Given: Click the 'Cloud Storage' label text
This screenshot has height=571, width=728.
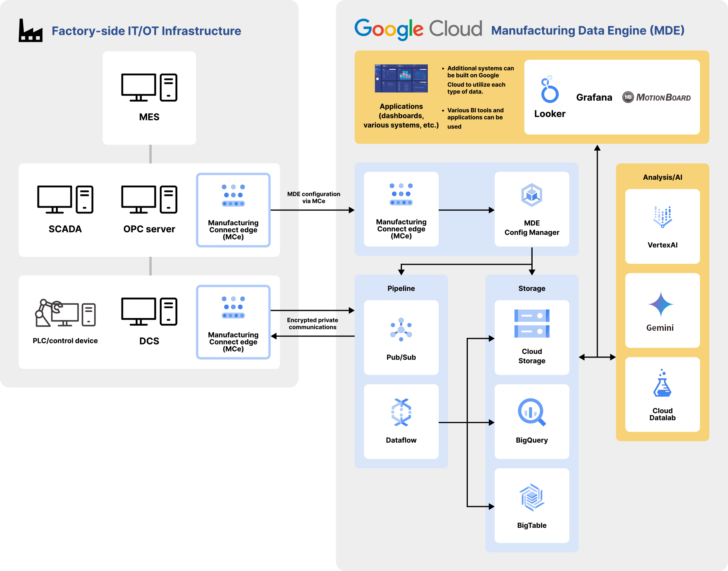Looking at the screenshot, I should pyautogui.click(x=532, y=356).
